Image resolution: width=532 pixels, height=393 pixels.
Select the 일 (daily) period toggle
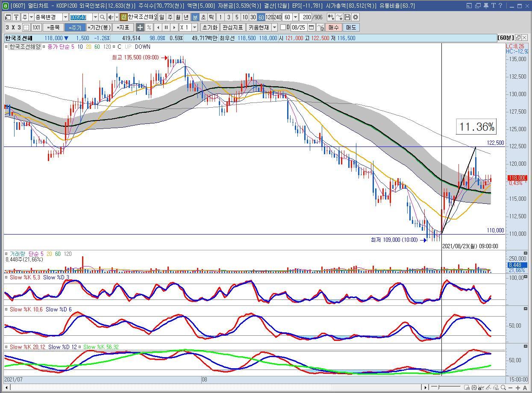point(162,17)
